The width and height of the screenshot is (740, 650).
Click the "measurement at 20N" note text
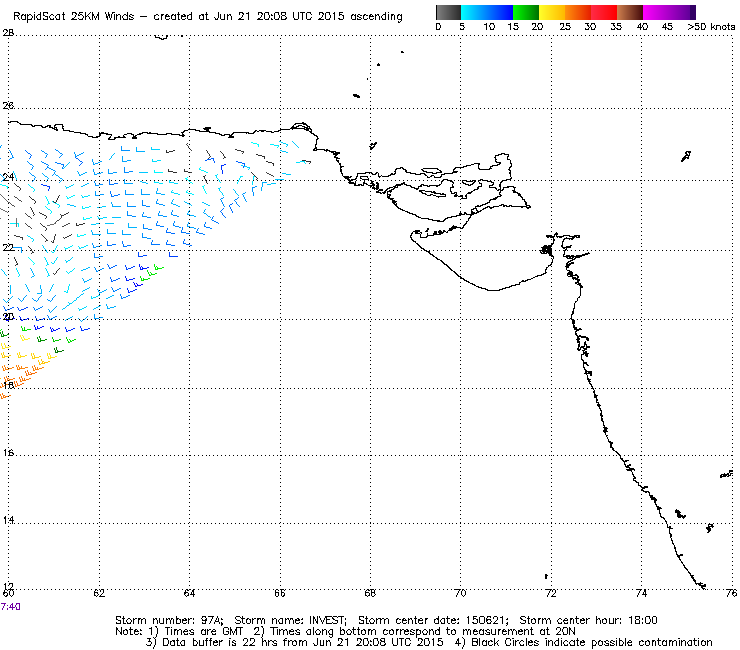[x=519, y=632]
